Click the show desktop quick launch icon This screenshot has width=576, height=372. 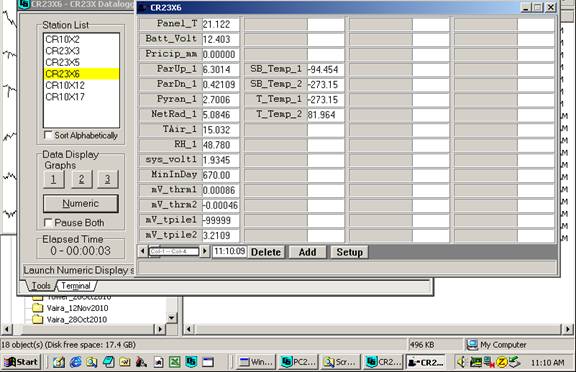(x=59, y=362)
